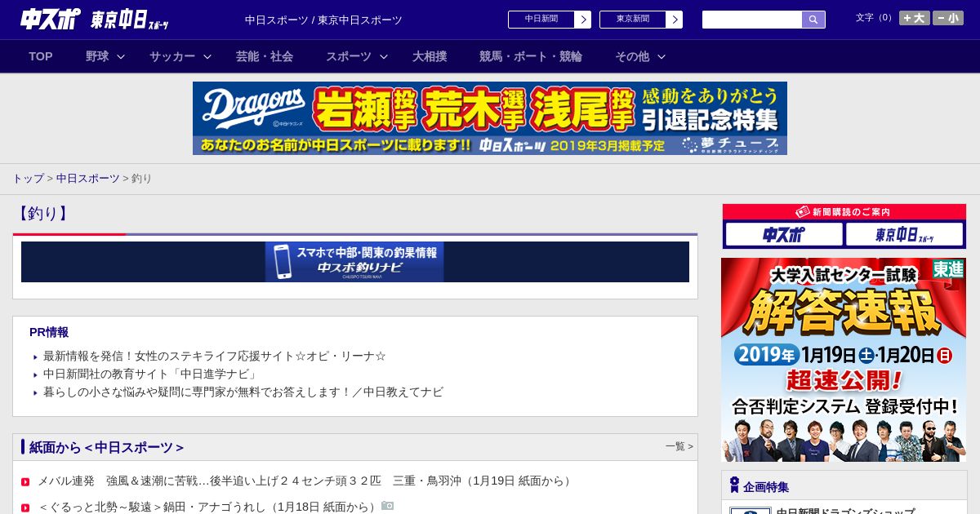Click トップ breadcrumb link
The width and height of the screenshot is (980, 514).
28,178
